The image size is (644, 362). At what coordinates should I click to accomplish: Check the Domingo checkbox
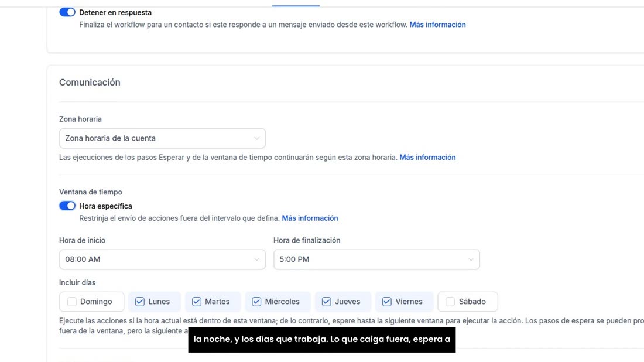(72, 302)
